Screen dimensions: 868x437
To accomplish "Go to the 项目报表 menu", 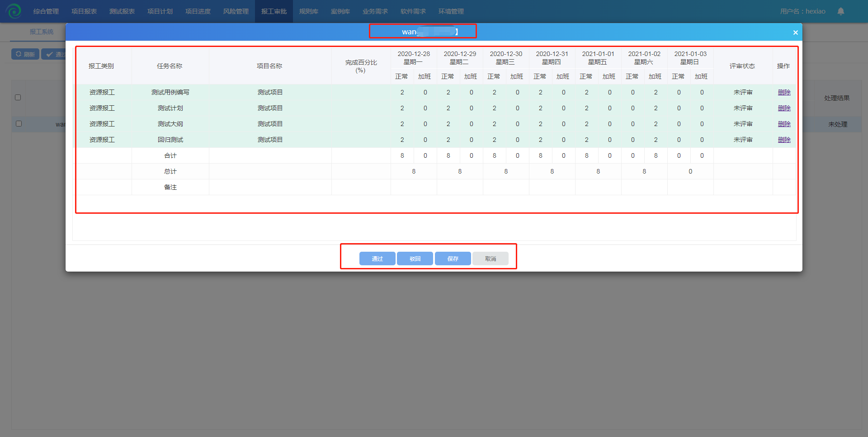I will click(x=84, y=11).
